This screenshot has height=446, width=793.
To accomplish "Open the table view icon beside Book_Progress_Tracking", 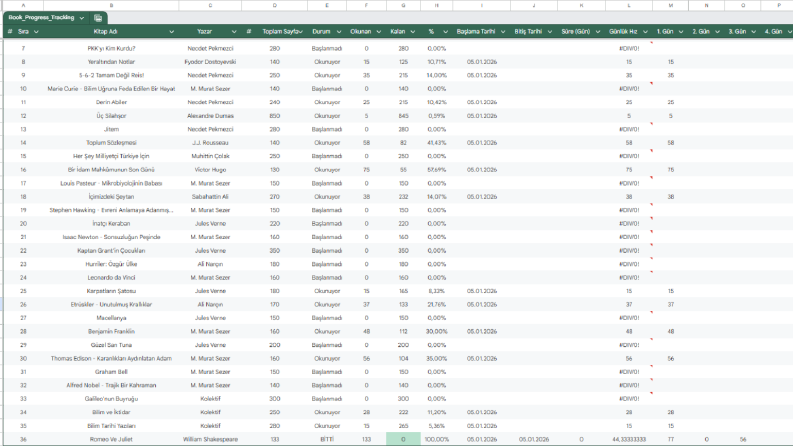I will pos(98,18).
